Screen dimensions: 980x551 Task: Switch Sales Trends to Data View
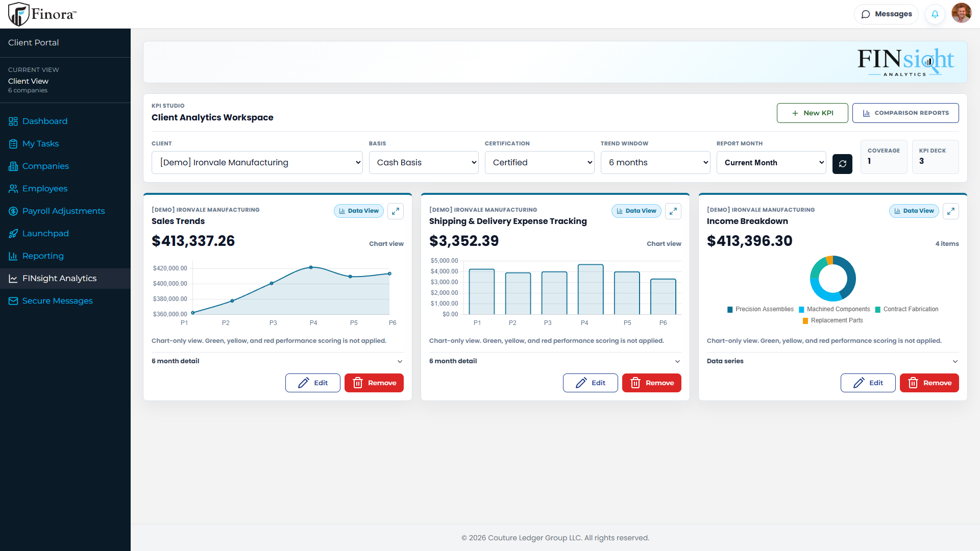(x=359, y=211)
